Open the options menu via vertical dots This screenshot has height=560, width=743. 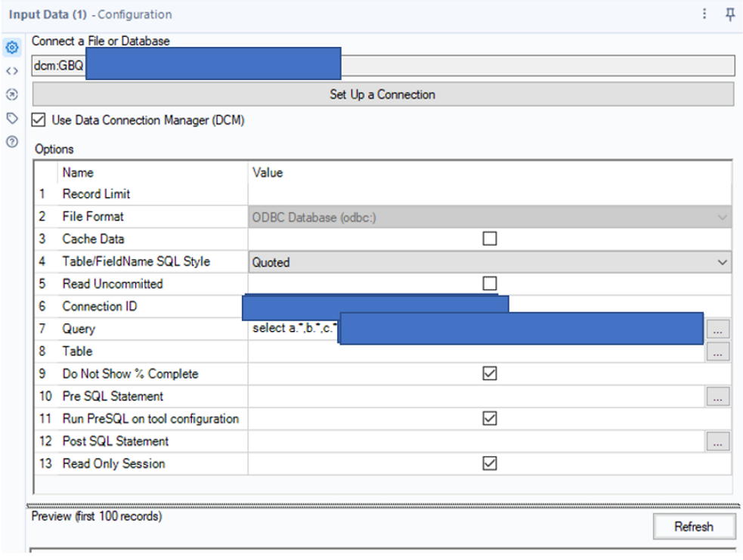(704, 15)
